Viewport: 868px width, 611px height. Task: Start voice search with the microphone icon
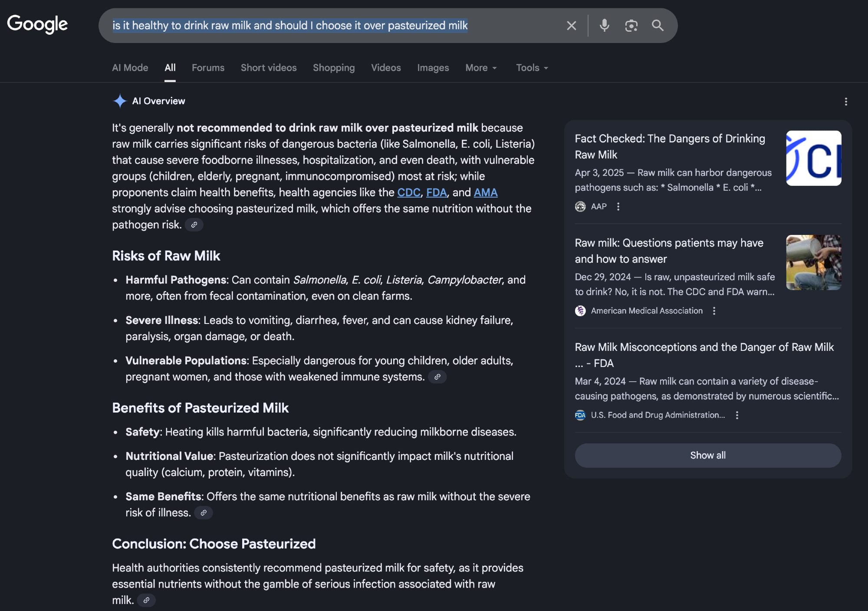(604, 26)
